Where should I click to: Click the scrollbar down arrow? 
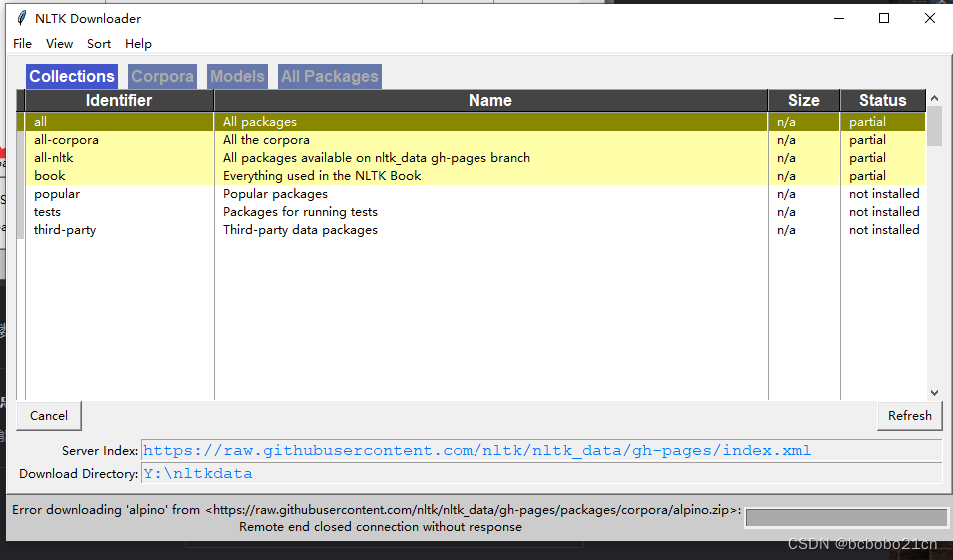935,393
